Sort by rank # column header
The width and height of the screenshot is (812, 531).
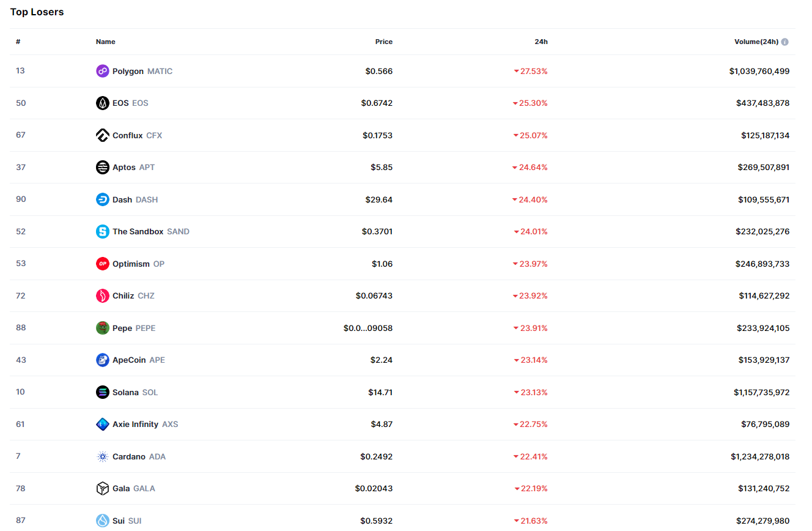[x=18, y=42]
